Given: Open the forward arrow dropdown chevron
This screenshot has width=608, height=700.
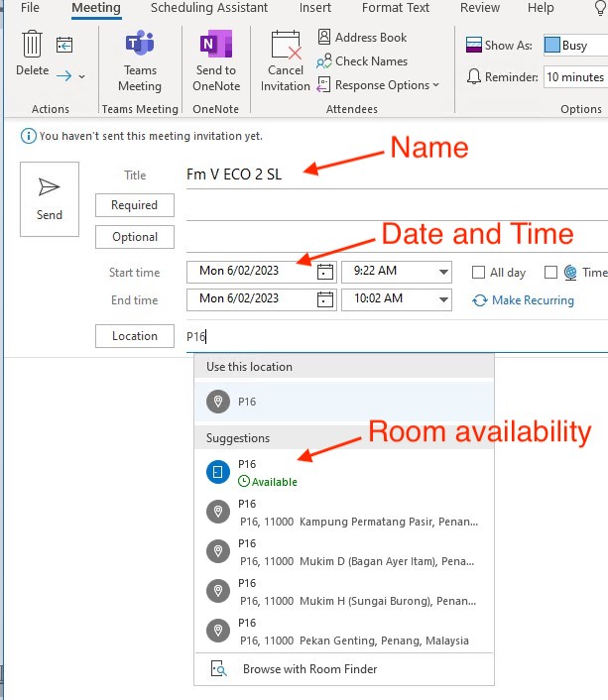Looking at the screenshot, I should point(81,76).
